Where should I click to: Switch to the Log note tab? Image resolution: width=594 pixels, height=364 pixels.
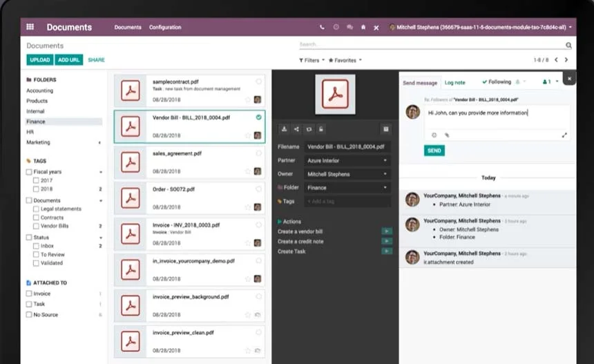click(454, 83)
